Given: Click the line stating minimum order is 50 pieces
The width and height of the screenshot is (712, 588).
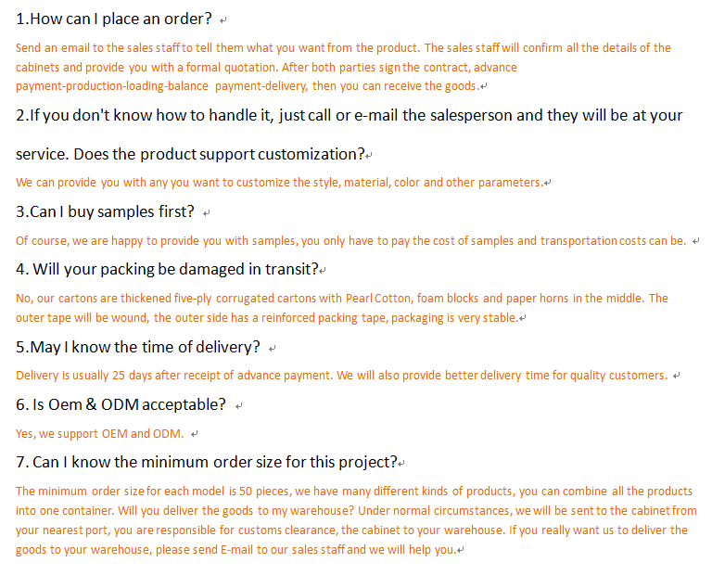Looking at the screenshot, I should pos(353,492).
